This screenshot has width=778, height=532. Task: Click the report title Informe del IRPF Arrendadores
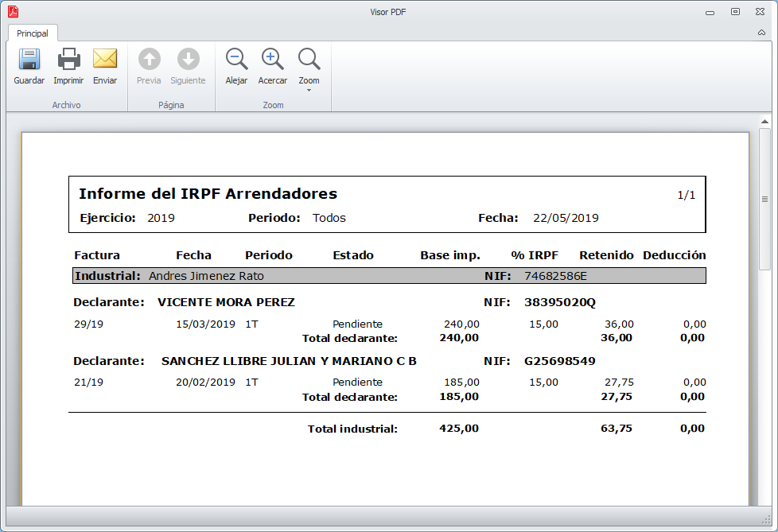pos(208,194)
